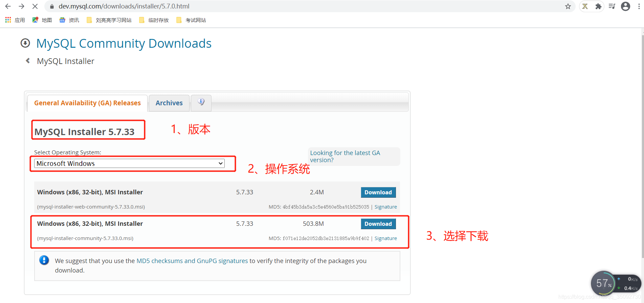Image resolution: width=644 pixels, height=303 pixels.
Task: Open the 地图 maps bookmark
Action: tap(42, 20)
